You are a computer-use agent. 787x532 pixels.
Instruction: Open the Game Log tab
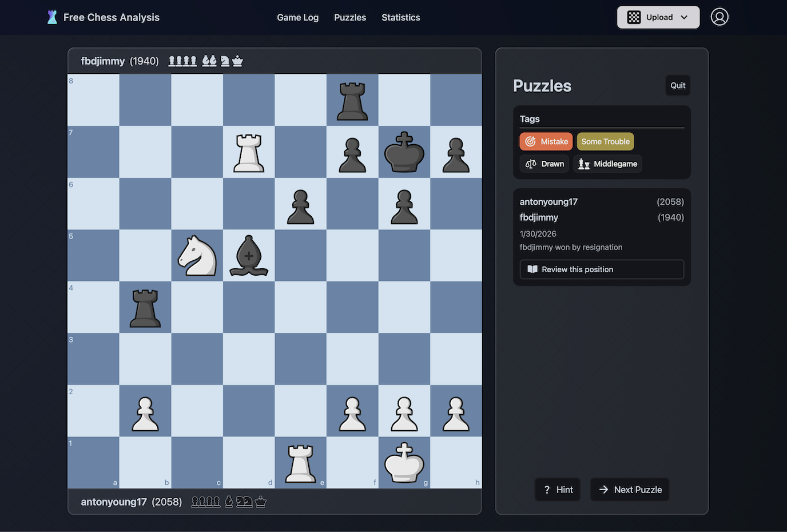[297, 18]
